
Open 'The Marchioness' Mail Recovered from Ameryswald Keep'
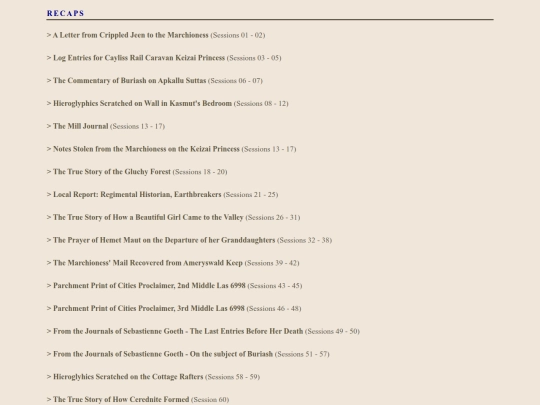[148, 262]
